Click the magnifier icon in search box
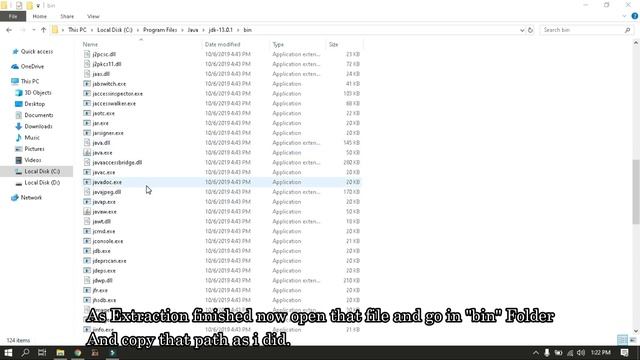This screenshot has height=360, width=640. [x=627, y=30]
